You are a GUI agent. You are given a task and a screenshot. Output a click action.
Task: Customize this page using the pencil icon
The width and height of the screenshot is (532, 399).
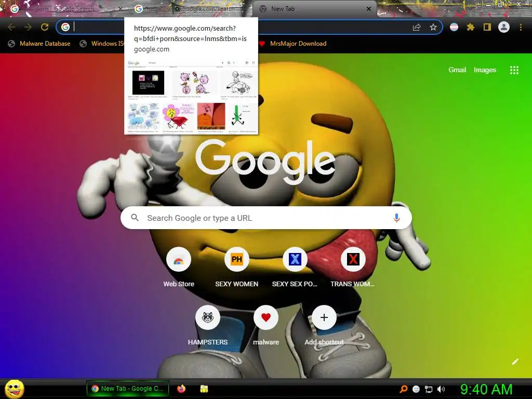[515, 362]
